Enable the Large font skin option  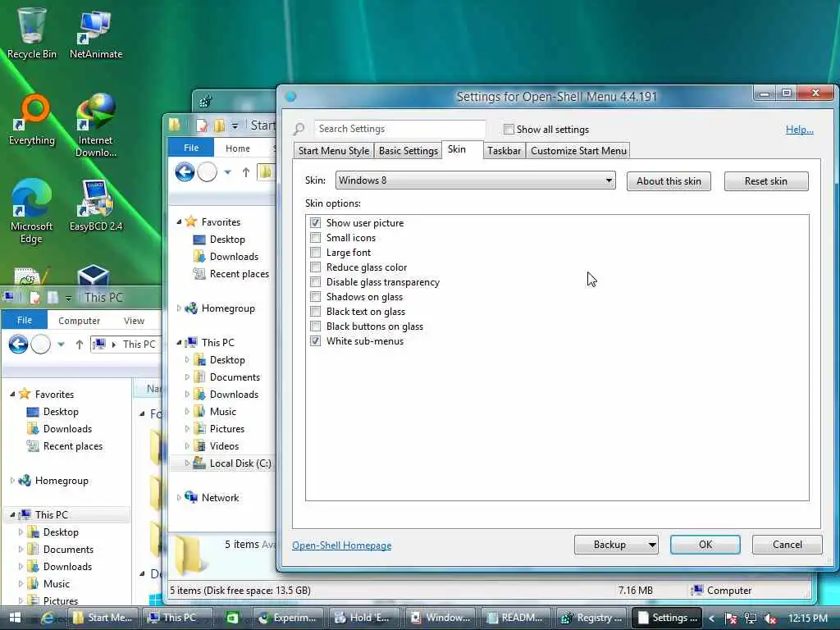click(316, 253)
